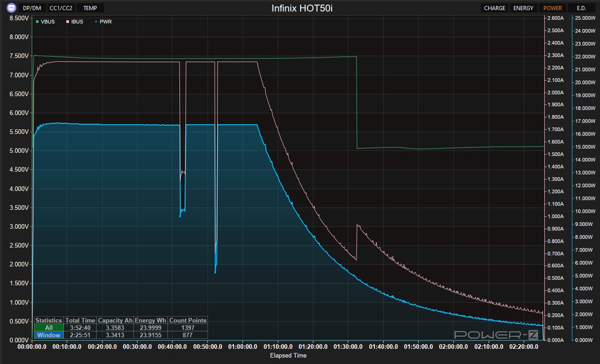Click the Statistics table header cell

[49, 320]
